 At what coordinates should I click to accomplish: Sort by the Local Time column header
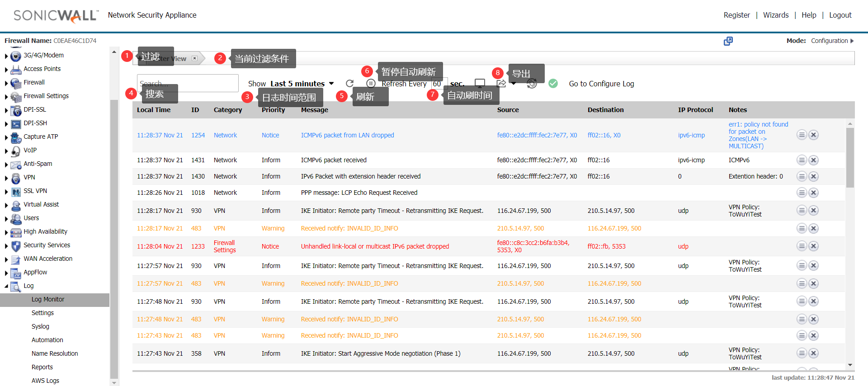click(x=154, y=110)
